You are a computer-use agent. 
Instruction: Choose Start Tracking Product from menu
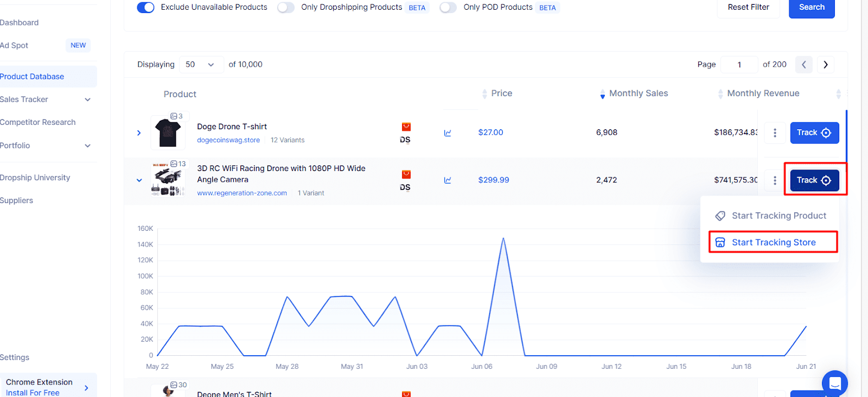[x=770, y=216]
